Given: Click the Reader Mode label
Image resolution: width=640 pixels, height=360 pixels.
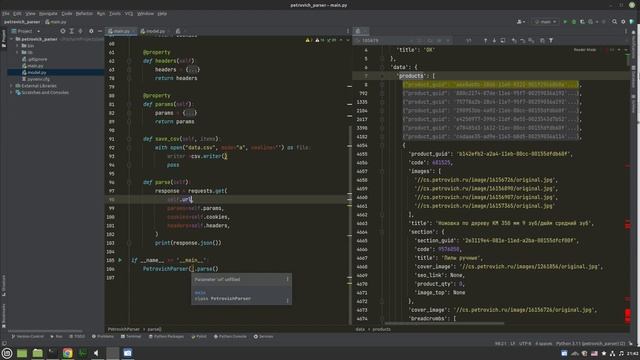Looking at the screenshot, I should tap(585, 50).
